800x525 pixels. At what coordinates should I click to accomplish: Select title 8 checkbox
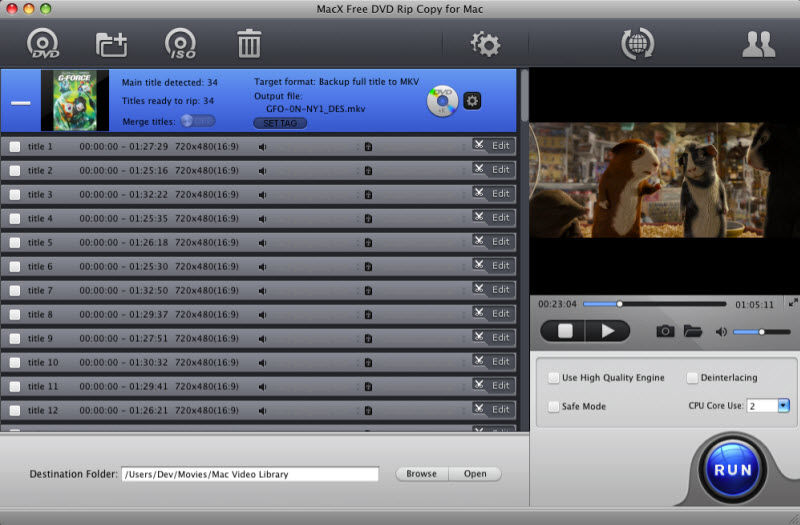point(15,315)
